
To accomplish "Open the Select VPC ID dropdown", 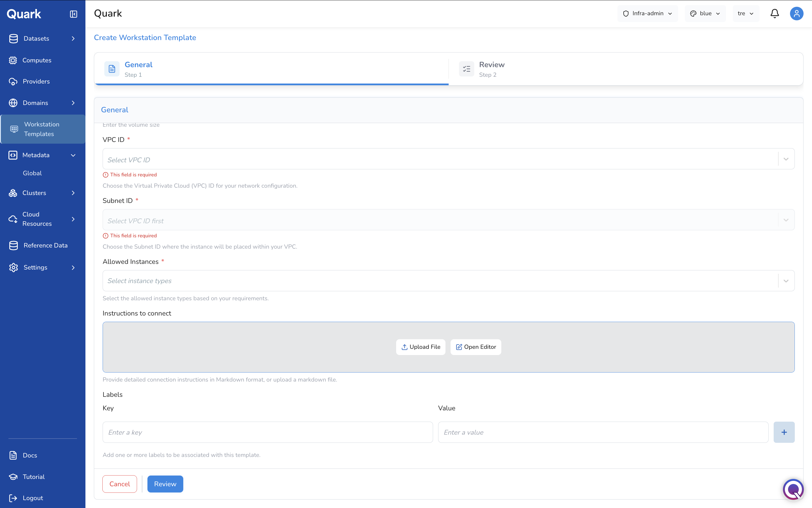I will click(448, 159).
